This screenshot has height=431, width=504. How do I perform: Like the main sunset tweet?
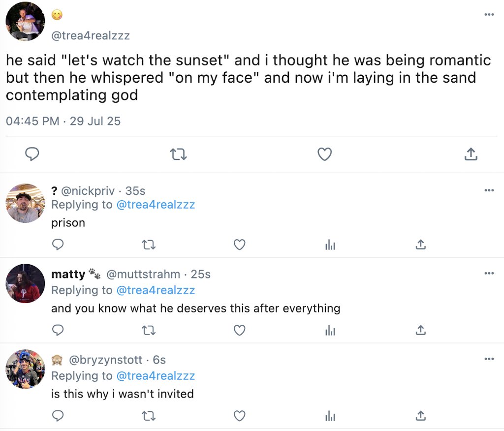coord(324,154)
